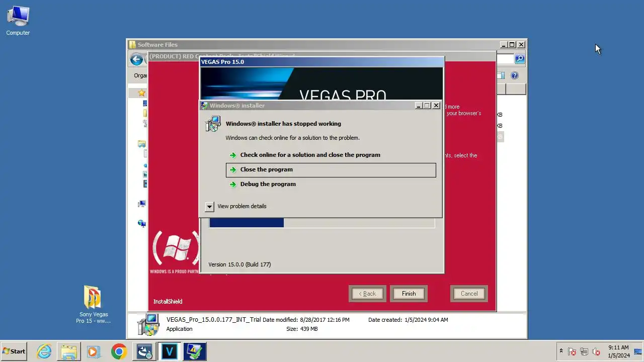This screenshot has width=644, height=362.
Task: Open Windows Explorer taskbar icon
Action: pyautogui.click(x=69, y=351)
